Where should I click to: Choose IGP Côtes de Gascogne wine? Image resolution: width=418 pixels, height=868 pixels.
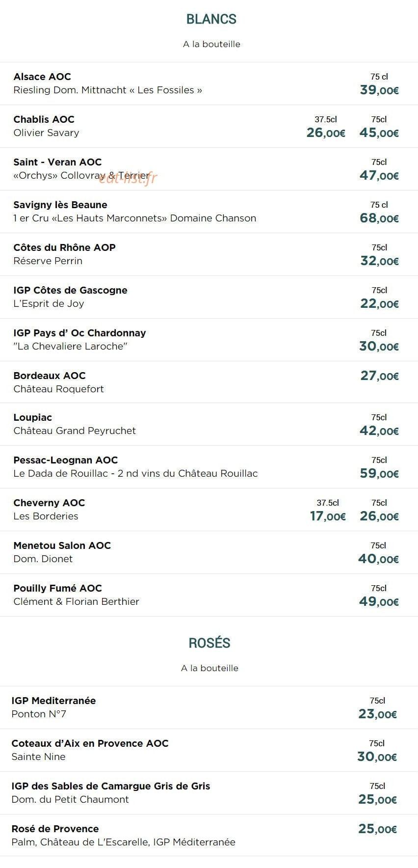(209, 297)
